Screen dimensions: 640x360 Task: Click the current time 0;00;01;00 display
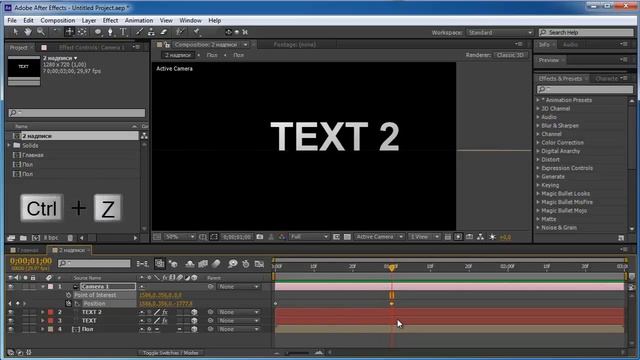click(x=31, y=261)
